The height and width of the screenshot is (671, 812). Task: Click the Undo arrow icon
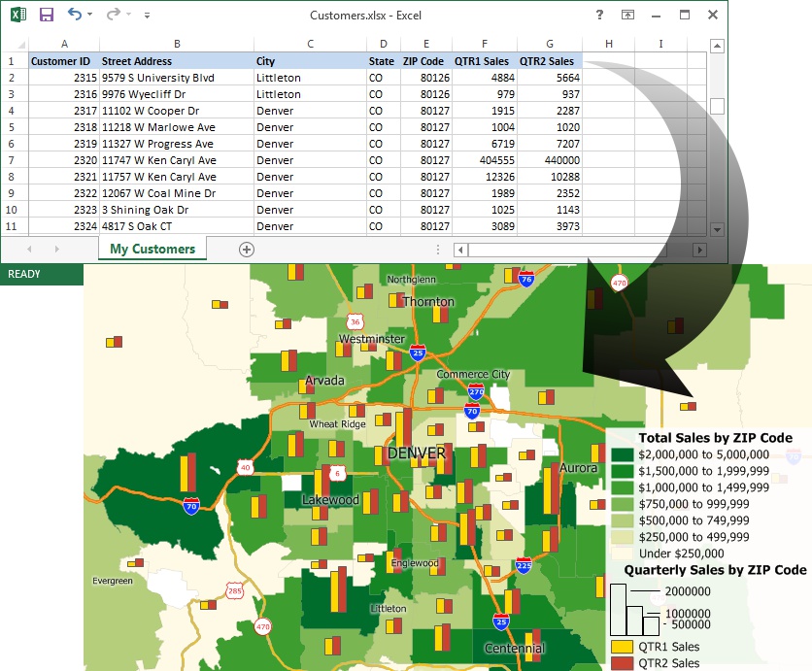74,15
